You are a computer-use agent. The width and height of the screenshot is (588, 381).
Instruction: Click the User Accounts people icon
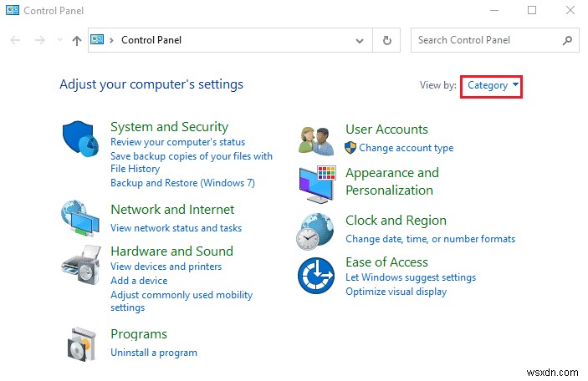point(317,140)
